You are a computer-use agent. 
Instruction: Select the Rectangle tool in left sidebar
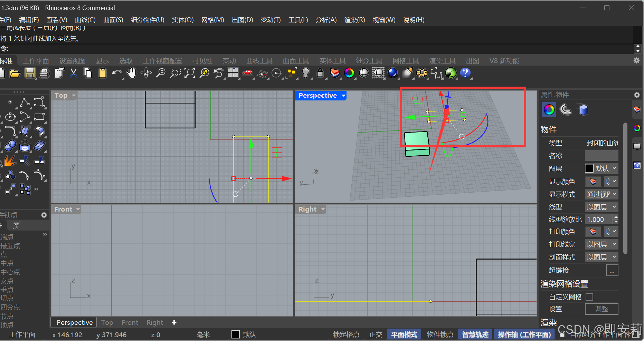tap(39, 117)
